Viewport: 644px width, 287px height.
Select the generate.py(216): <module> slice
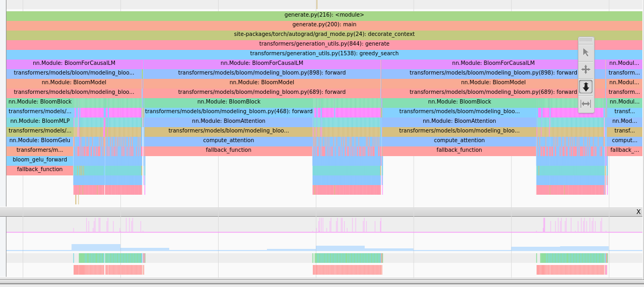(324, 15)
